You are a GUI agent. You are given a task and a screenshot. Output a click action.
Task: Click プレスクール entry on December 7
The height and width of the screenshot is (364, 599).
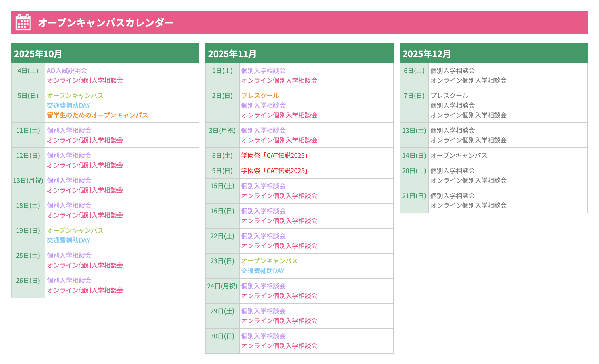[x=449, y=96]
